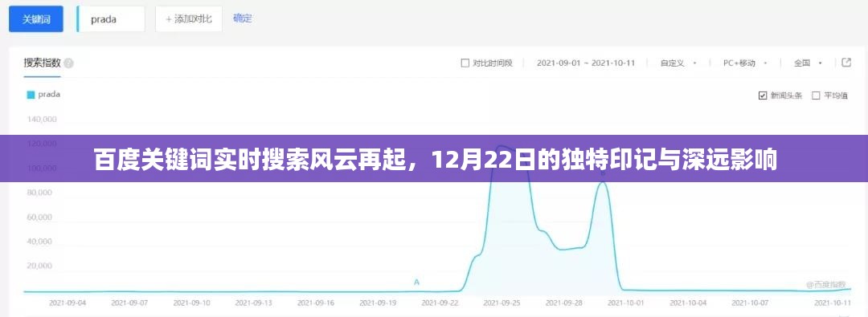Toggle the prada legend color swatch
The width and height of the screenshot is (868, 317).
31,95
